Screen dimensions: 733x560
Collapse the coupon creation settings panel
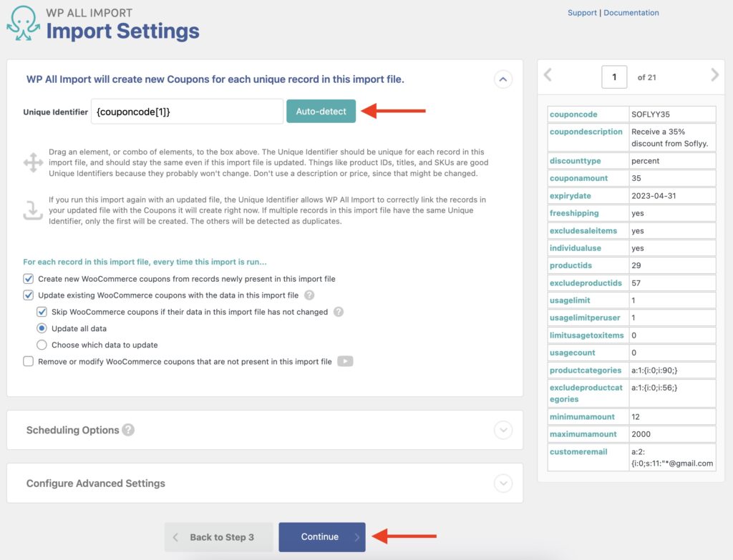click(x=503, y=79)
